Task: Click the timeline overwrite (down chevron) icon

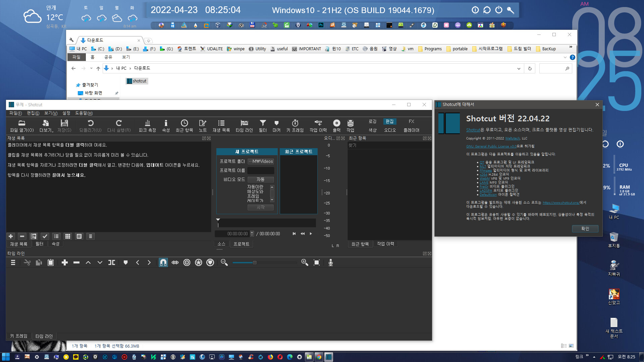Action: (x=100, y=262)
